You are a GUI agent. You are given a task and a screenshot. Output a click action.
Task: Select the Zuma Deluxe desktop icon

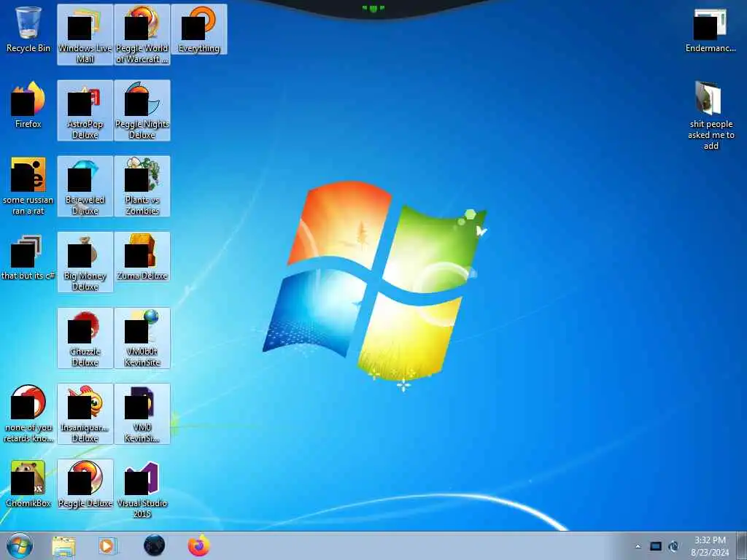pyautogui.click(x=142, y=257)
